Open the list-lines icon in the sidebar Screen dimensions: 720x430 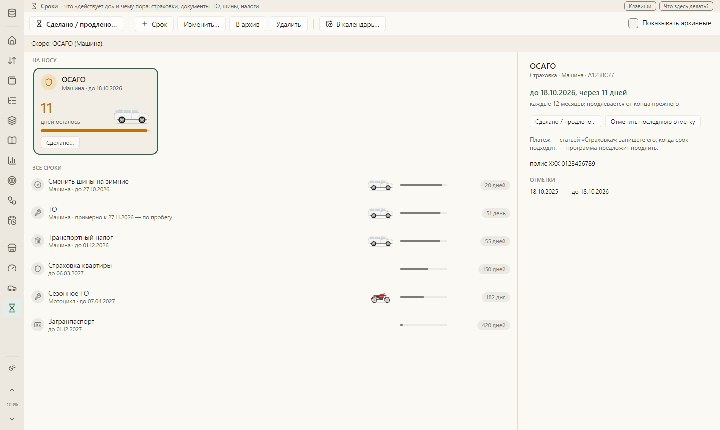(12, 100)
